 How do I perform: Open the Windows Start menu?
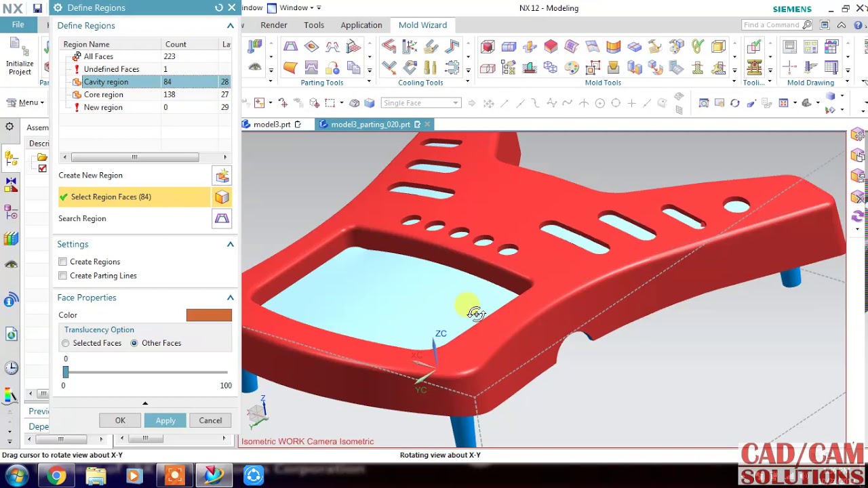click(x=16, y=476)
